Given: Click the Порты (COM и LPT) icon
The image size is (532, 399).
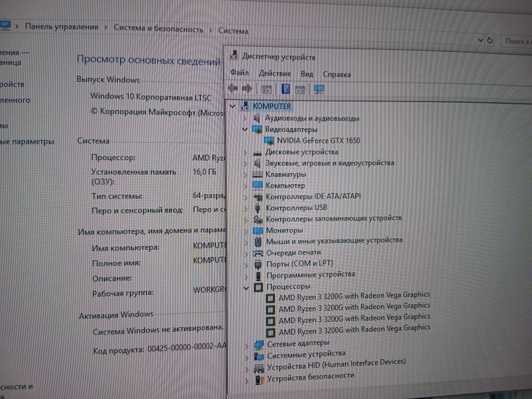Looking at the screenshot, I should click(258, 264).
